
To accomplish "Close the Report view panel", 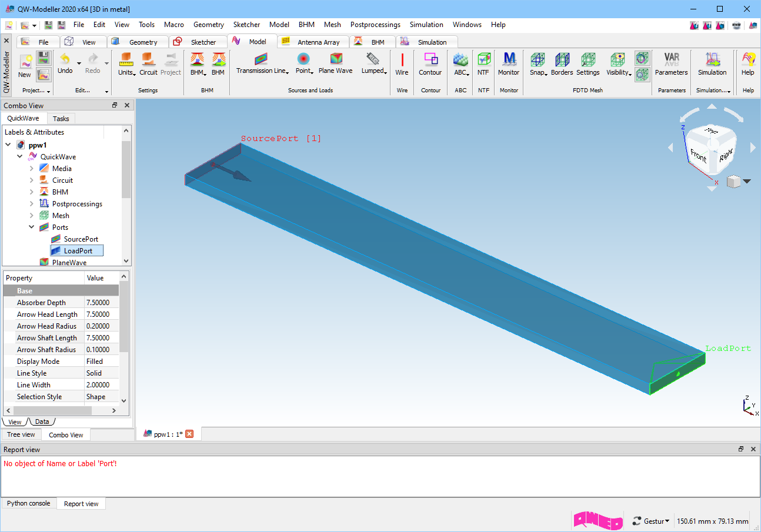I will click(x=753, y=449).
